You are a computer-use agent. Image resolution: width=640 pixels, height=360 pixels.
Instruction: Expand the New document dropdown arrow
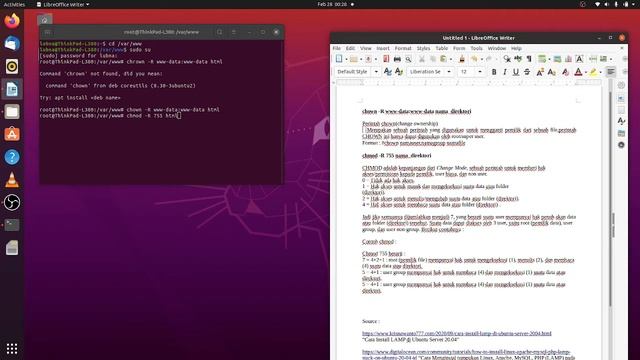point(346,60)
